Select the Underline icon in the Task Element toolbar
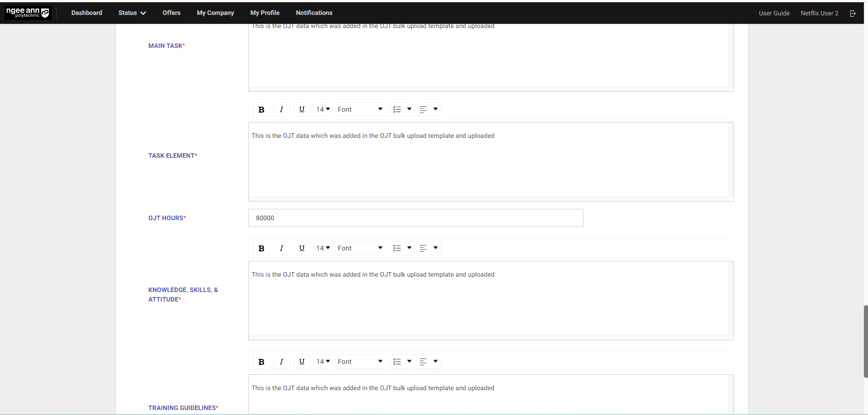 pos(302,109)
